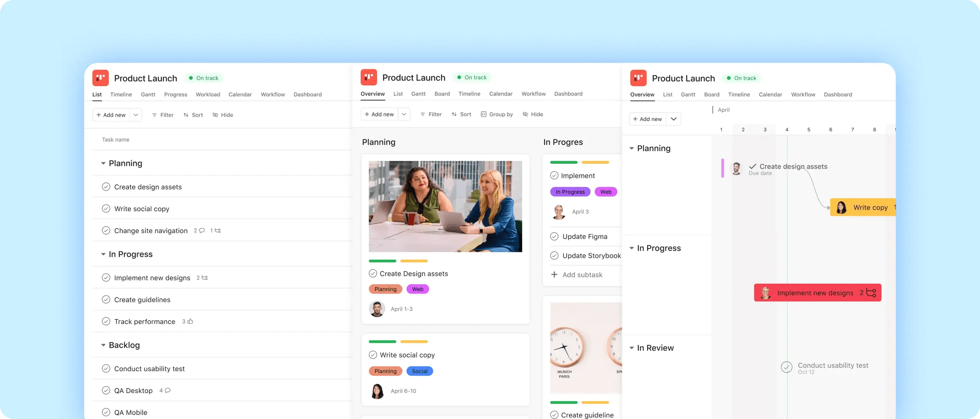
Task: Open the Group by options in Board view
Action: tap(497, 114)
